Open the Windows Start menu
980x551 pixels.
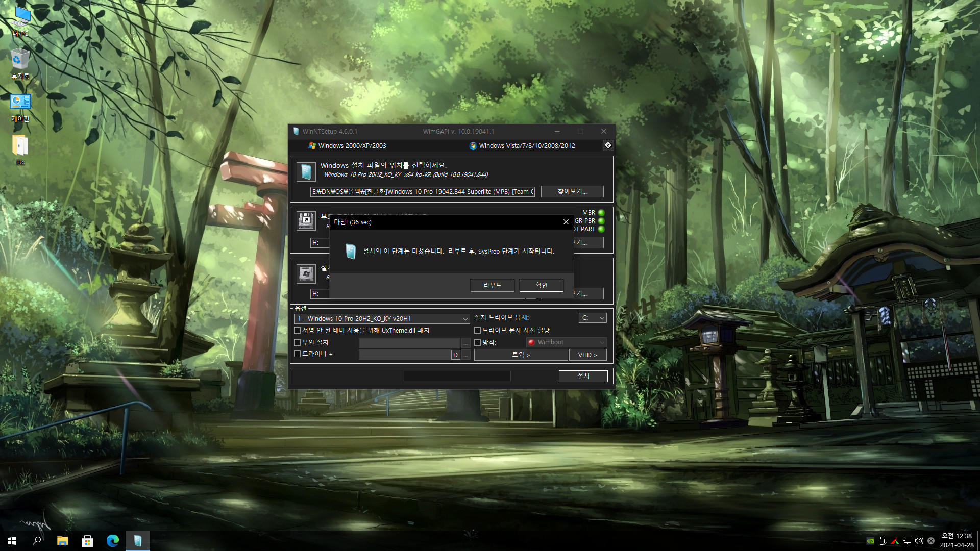(x=12, y=541)
